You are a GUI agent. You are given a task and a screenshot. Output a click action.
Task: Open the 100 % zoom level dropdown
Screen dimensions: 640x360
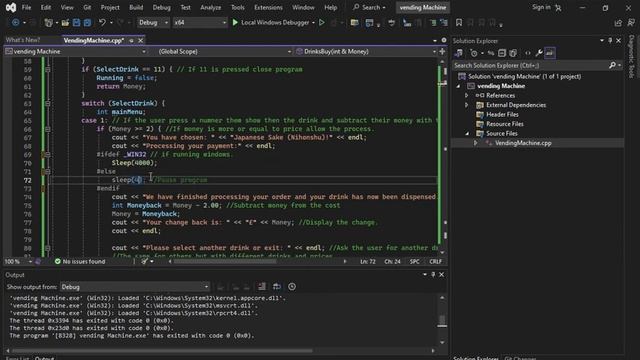coord(18,261)
